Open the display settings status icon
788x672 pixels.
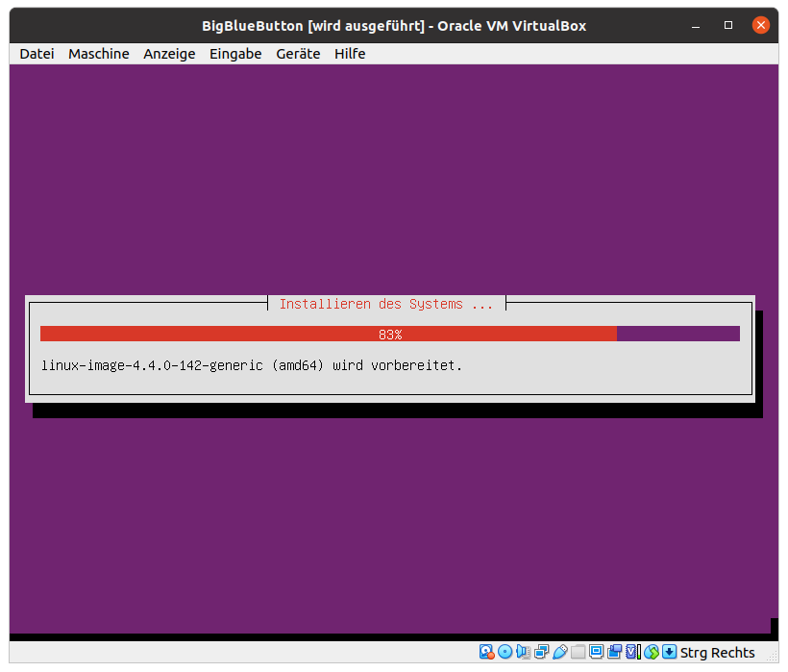pos(597,652)
